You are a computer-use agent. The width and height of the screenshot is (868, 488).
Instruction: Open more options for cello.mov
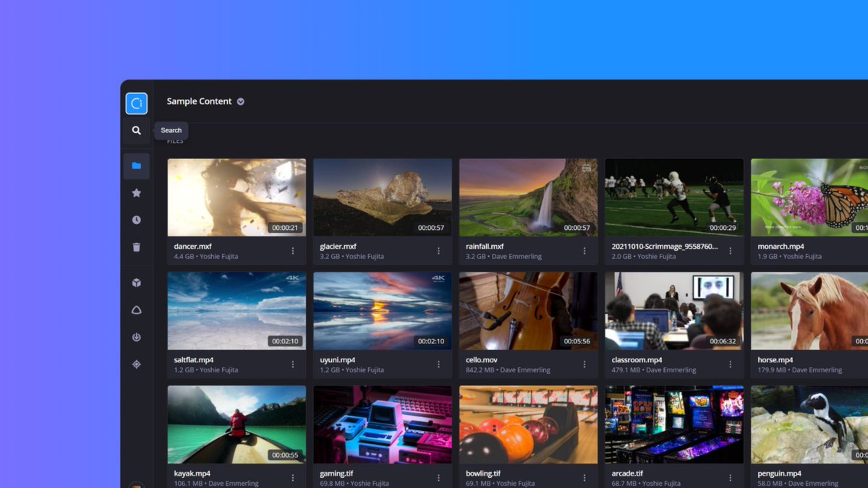(584, 364)
